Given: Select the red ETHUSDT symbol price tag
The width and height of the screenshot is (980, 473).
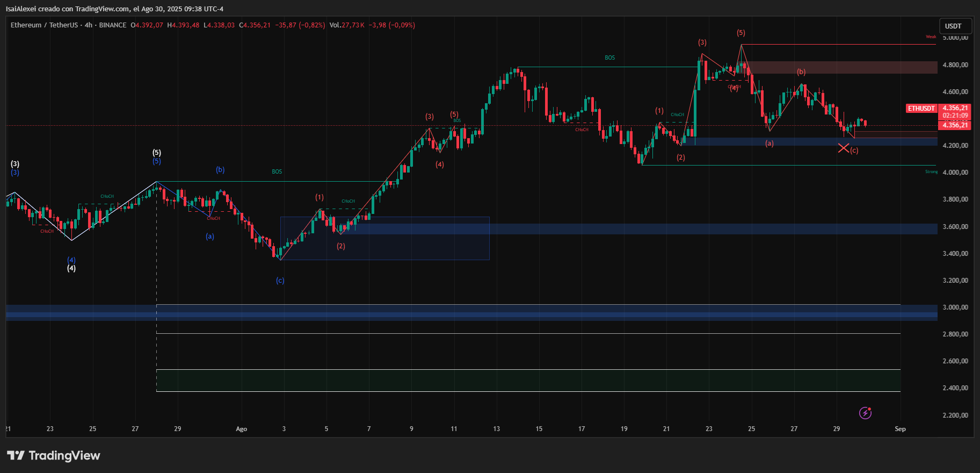Looking at the screenshot, I should (921, 109).
